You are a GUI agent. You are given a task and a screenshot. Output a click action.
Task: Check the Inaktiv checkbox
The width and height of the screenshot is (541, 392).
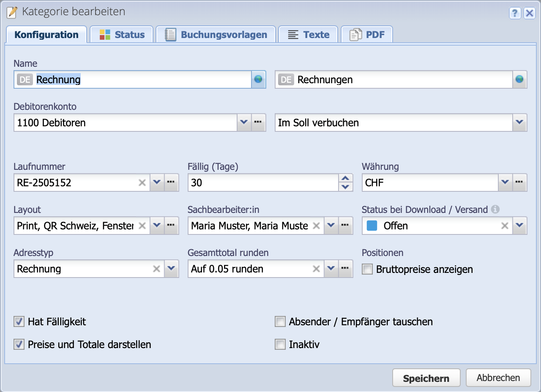[x=280, y=344]
